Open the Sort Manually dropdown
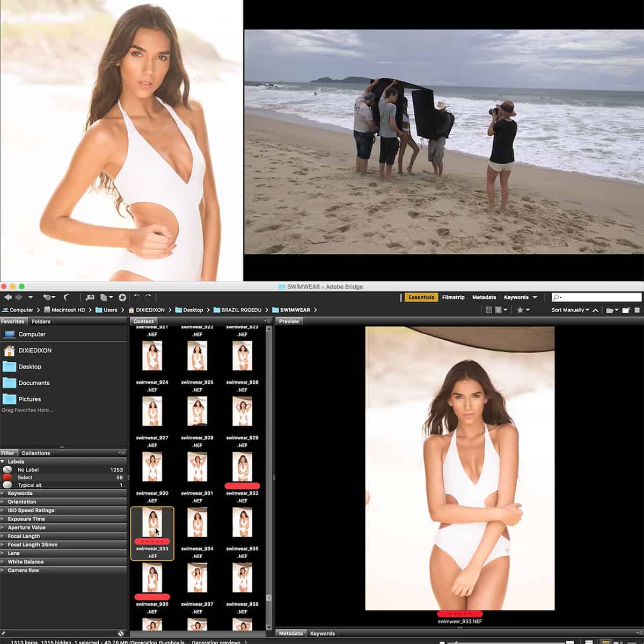Screen dimensions: 644x644 (569, 310)
